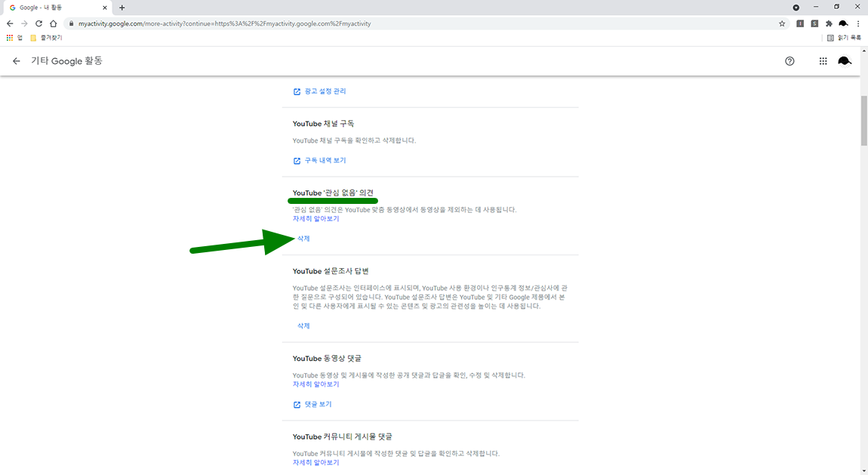Viewport: 868px width, 475px height.
Task: Open the 즐겨찾기 bookmarks folder
Action: coord(46,38)
